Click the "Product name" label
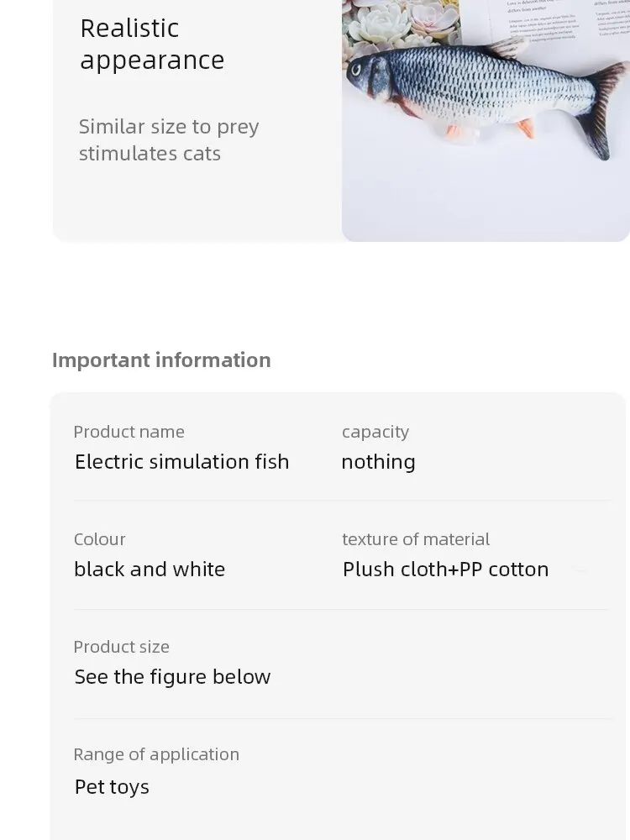The width and height of the screenshot is (630, 840). click(x=129, y=432)
